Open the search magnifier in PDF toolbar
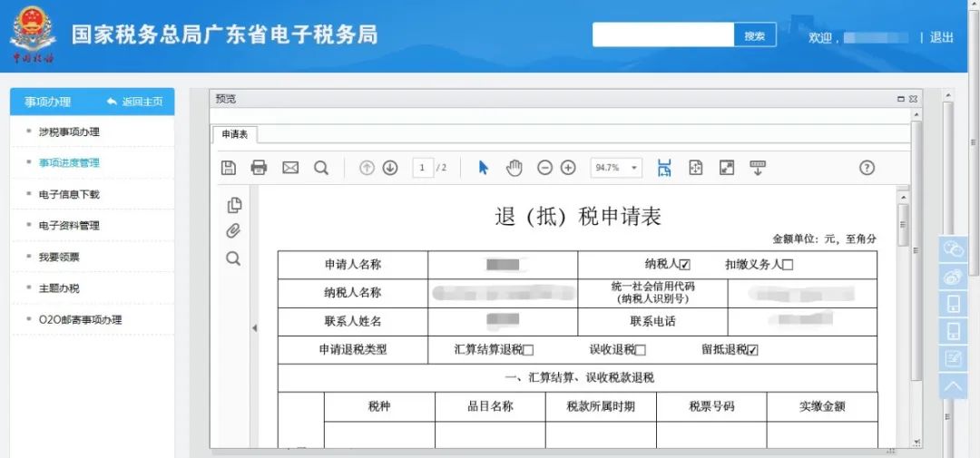The image size is (980, 458). point(321,168)
